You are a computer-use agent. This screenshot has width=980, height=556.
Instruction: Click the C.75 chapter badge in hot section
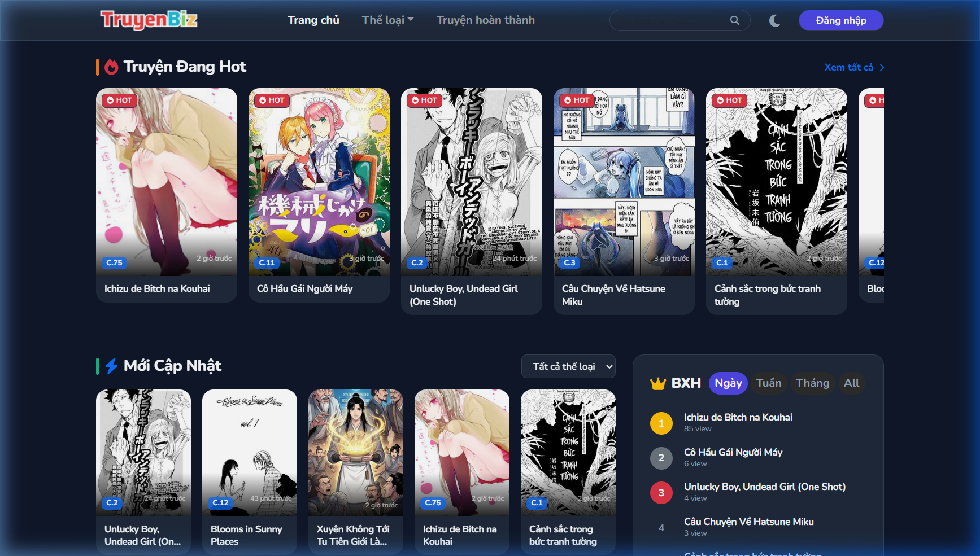pos(114,262)
